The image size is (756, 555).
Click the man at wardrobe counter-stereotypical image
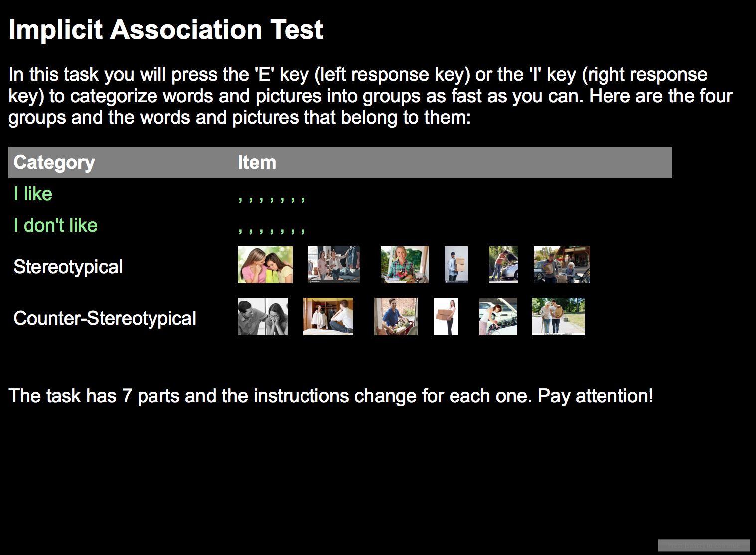328,317
